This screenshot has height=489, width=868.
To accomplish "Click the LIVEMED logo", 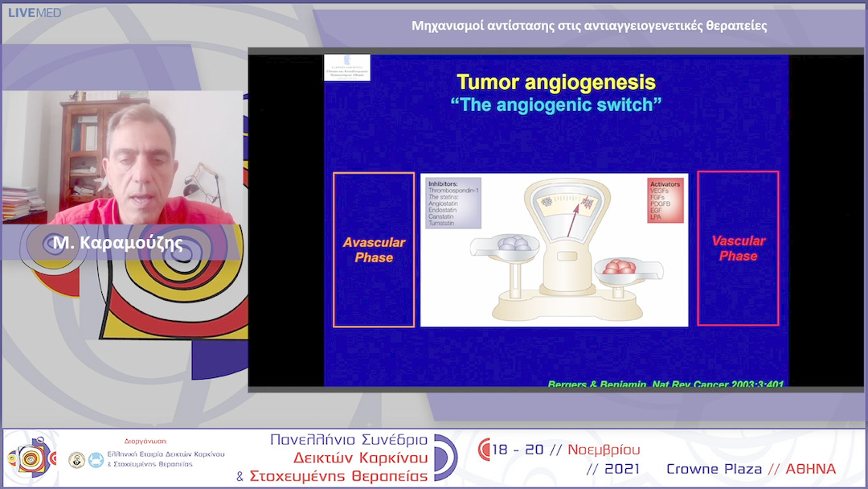I will [35, 12].
